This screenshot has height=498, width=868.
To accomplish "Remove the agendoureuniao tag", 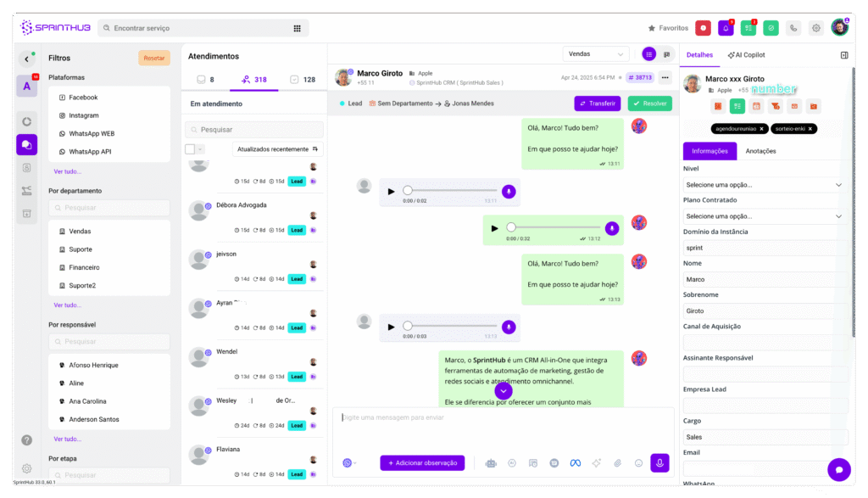I will click(x=762, y=128).
